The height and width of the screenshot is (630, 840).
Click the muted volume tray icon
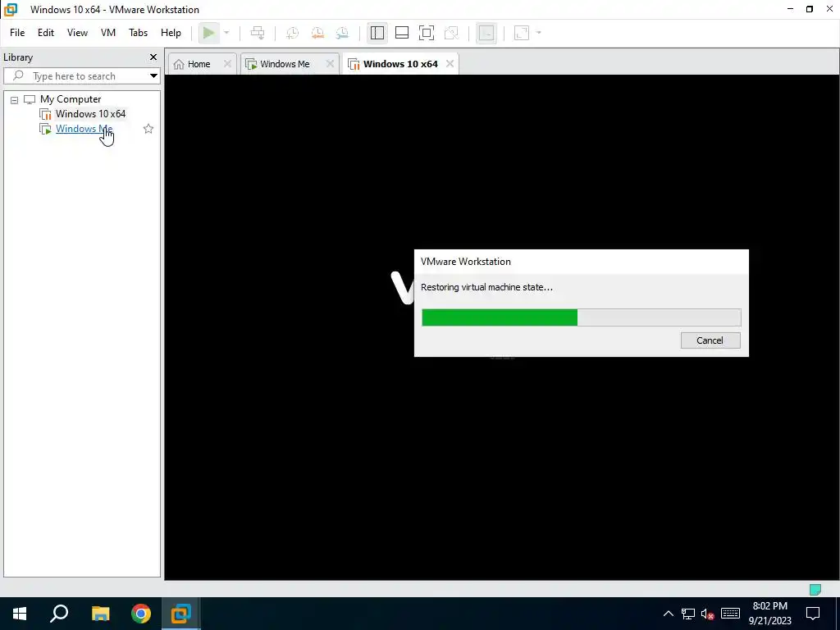click(708, 614)
